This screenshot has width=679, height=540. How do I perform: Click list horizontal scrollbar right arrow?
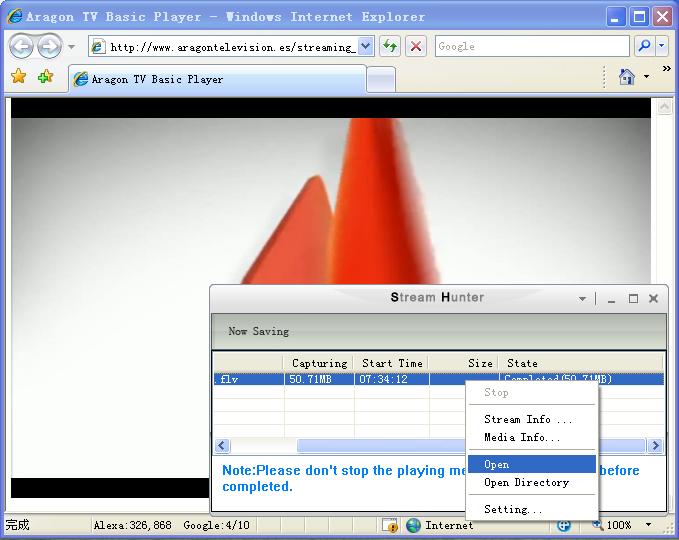tap(655, 446)
